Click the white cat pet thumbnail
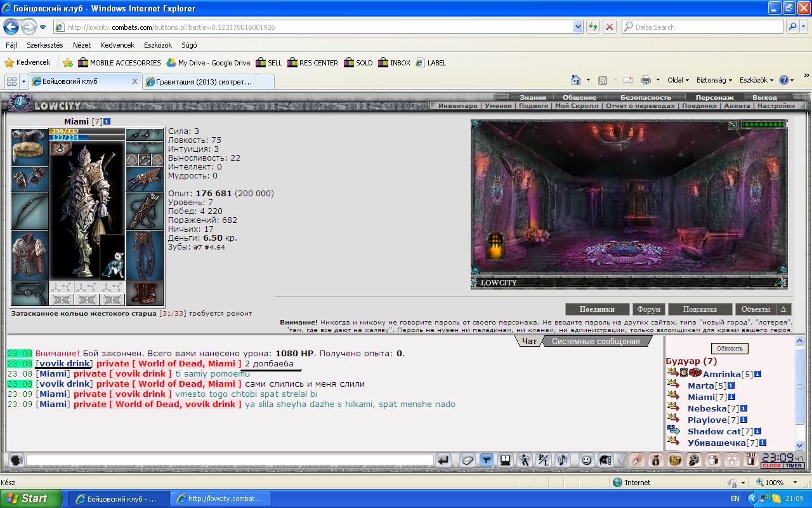Image resolution: width=812 pixels, height=508 pixels. click(x=112, y=258)
